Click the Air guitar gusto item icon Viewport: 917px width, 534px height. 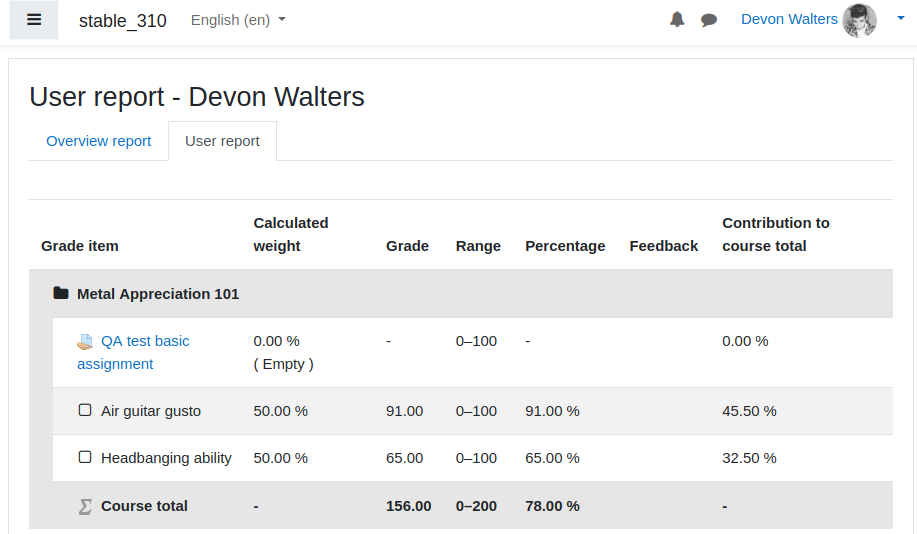click(85, 410)
